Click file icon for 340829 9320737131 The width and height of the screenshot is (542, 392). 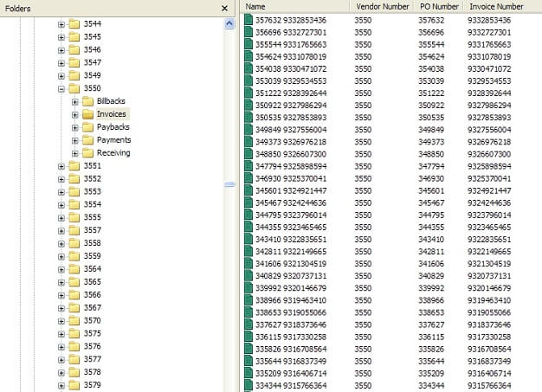pos(248,275)
